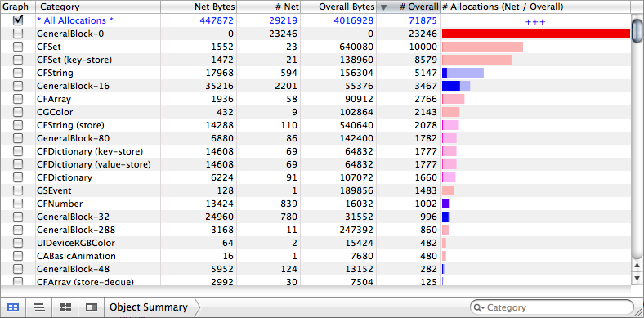Click the sort-order triangle beside # Overall
Screen dimensions: 644x318
[383, 7]
